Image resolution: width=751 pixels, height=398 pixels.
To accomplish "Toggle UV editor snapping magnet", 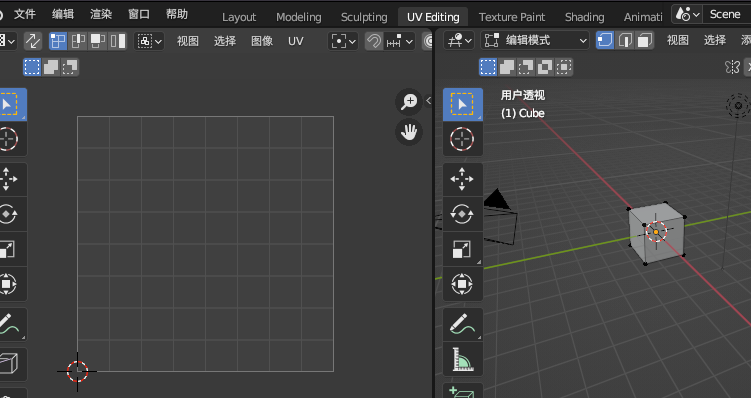I will pos(374,41).
